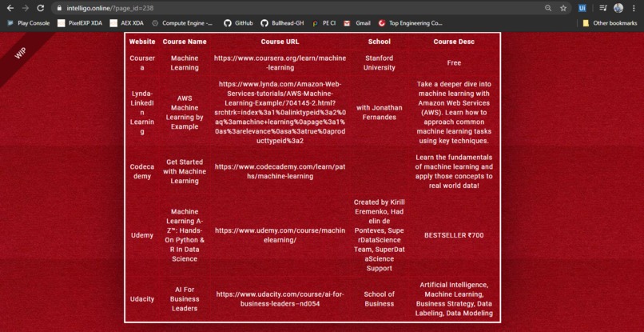
Task: Open the Top Engineering Co... bookmark
Action: (411, 23)
